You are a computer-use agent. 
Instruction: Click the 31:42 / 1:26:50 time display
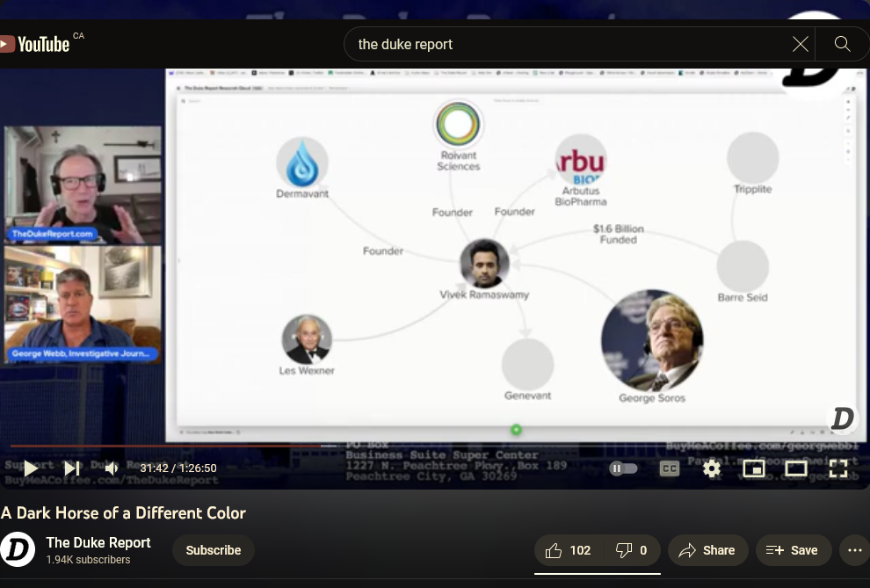click(x=178, y=468)
